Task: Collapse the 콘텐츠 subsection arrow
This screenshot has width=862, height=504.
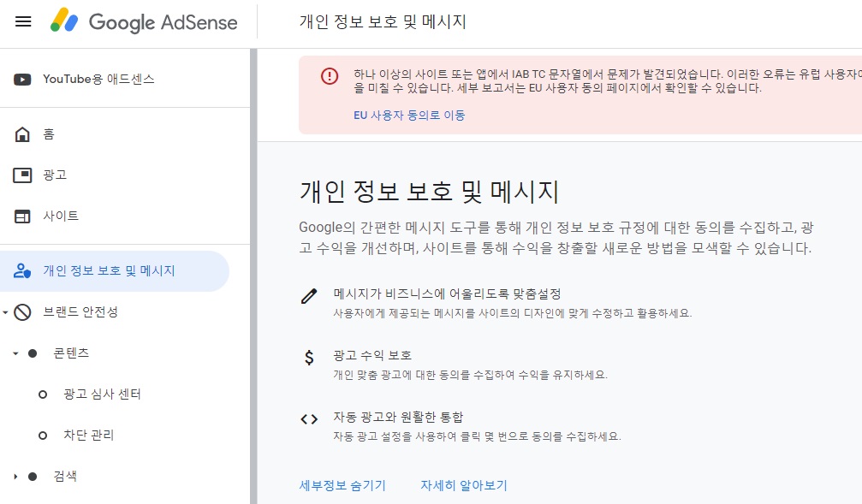Action: point(15,353)
